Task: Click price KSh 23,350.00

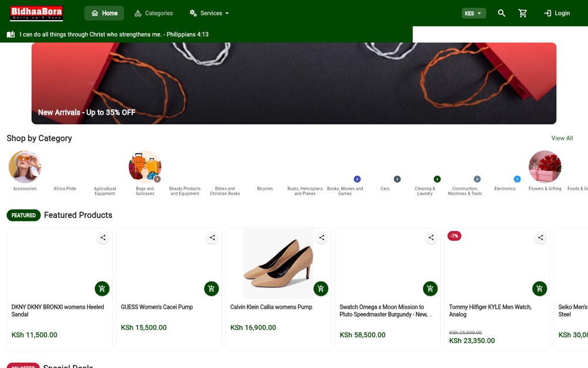Action: point(472,340)
